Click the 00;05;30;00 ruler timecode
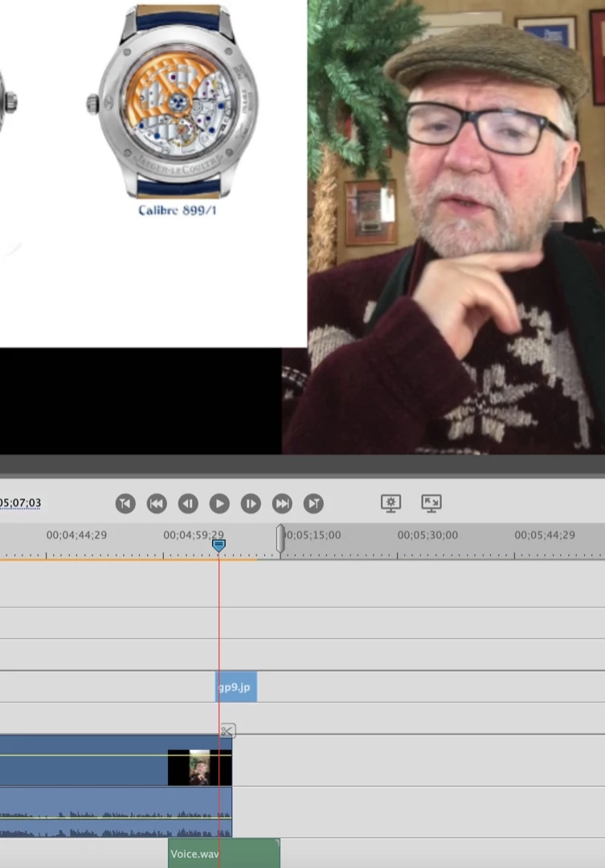605x868 pixels. (x=427, y=535)
